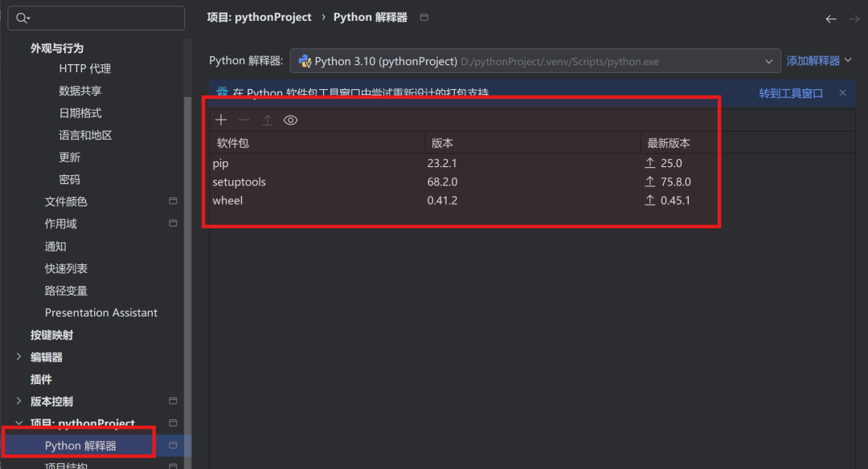The height and width of the screenshot is (469, 868).
Task: Click the minus icon to uninstall package
Action: click(x=244, y=120)
